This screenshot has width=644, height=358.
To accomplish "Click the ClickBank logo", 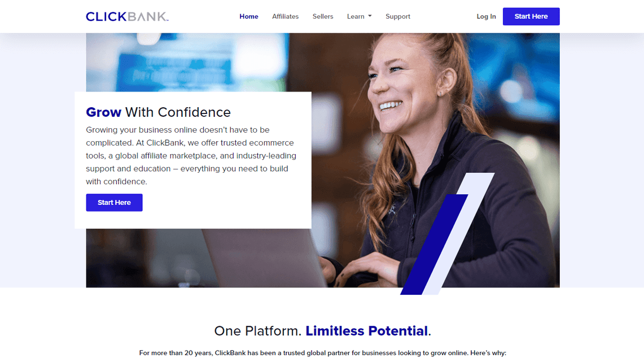I will pos(127,16).
